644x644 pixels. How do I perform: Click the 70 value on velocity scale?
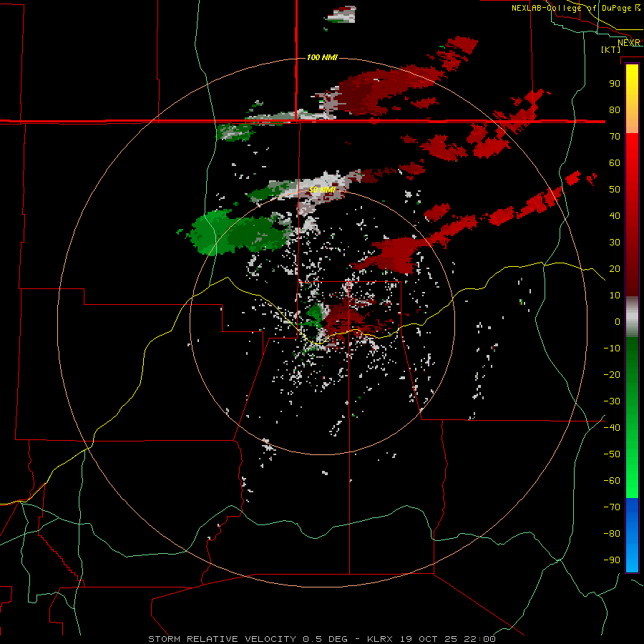[615, 137]
